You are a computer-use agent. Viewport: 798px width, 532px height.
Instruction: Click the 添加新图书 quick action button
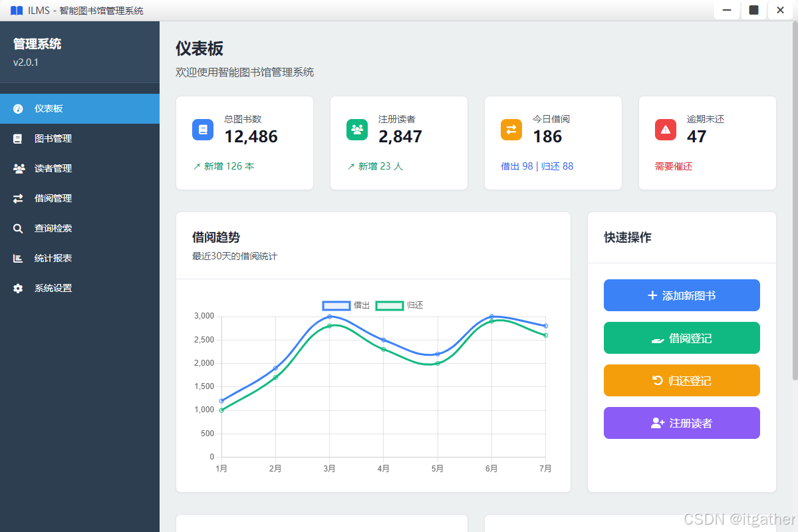tap(682, 295)
